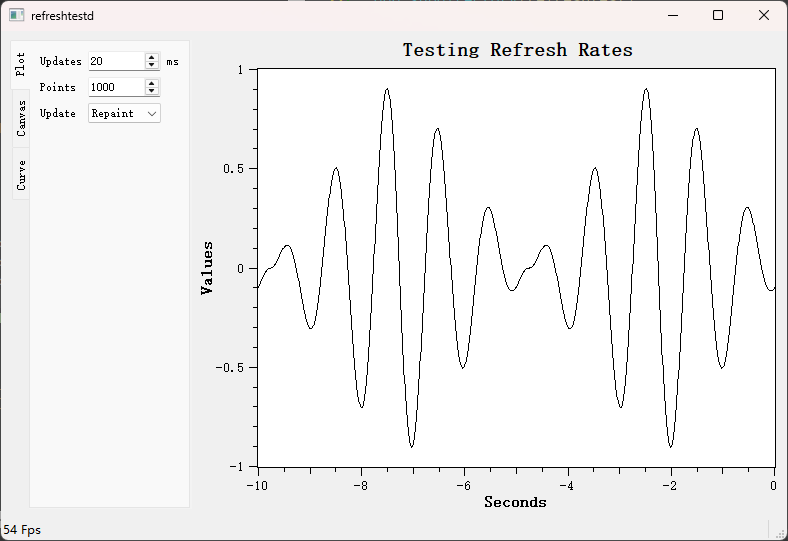Click the Updates label
The height and width of the screenshot is (541, 788).
[60, 61]
